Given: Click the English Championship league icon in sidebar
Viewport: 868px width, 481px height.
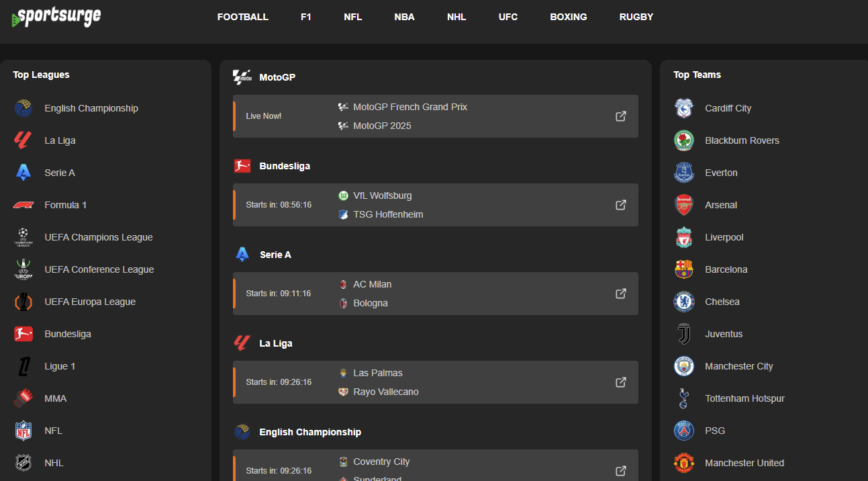Looking at the screenshot, I should coord(23,108).
